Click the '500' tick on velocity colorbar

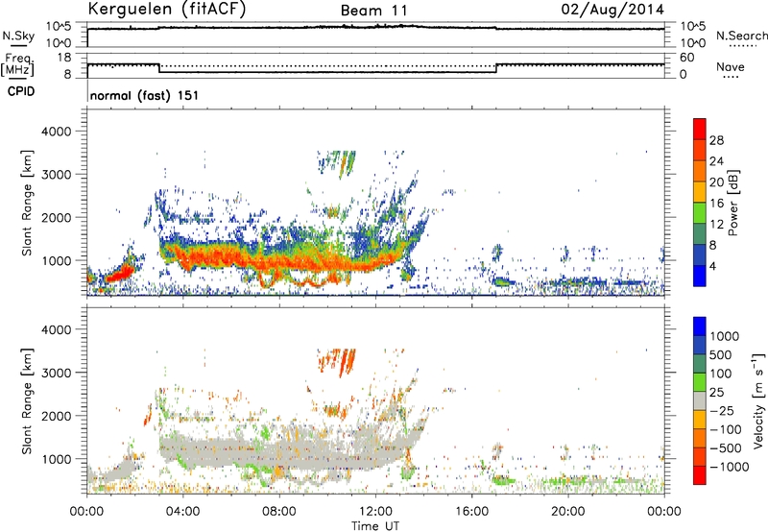[x=721, y=354]
